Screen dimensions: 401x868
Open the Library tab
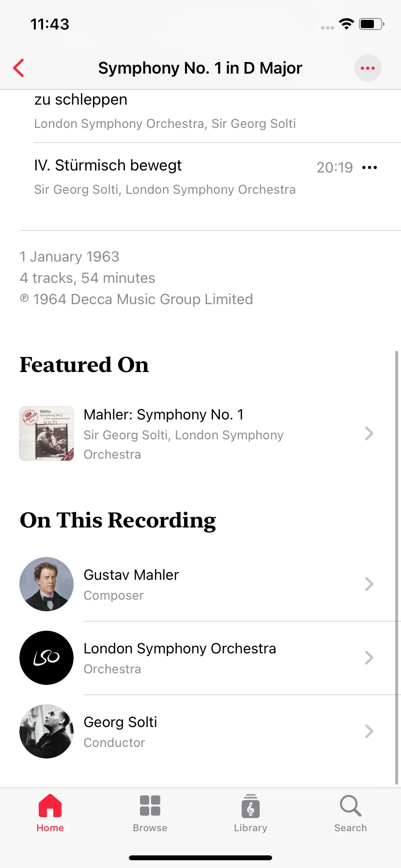(x=250, y=813)
